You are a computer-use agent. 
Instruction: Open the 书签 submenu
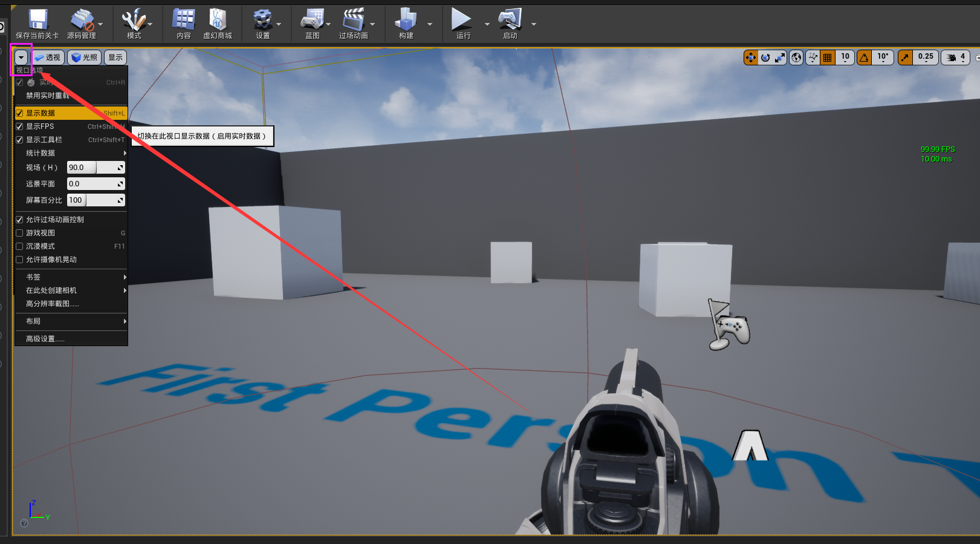71,277
